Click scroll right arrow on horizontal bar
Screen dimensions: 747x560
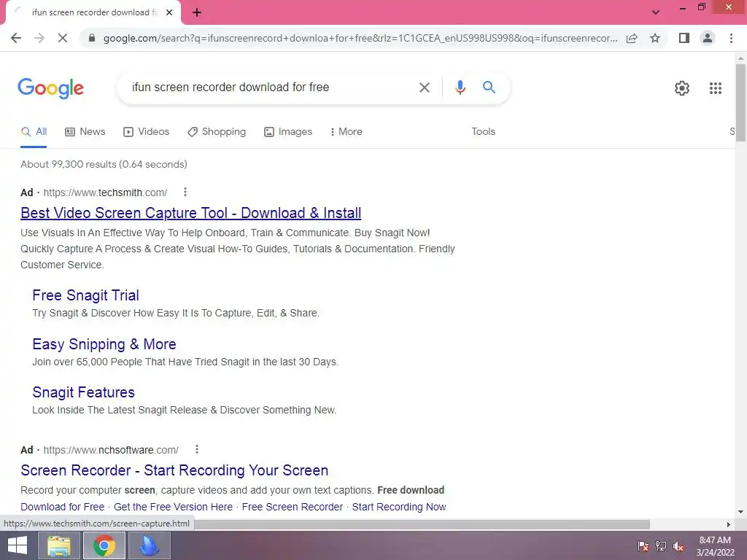pyautogui.click(x=729, y=524)
